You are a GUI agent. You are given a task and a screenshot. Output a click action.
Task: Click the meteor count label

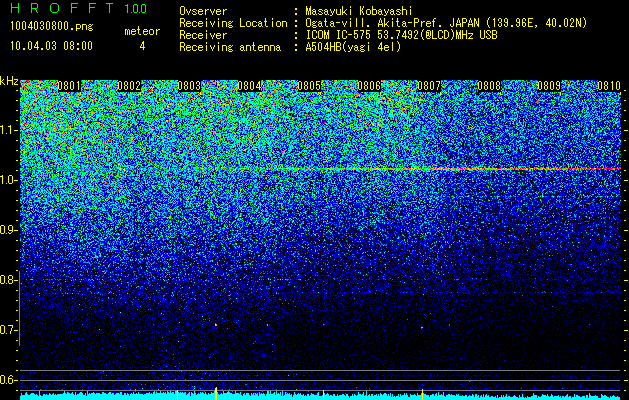[142, 31]
